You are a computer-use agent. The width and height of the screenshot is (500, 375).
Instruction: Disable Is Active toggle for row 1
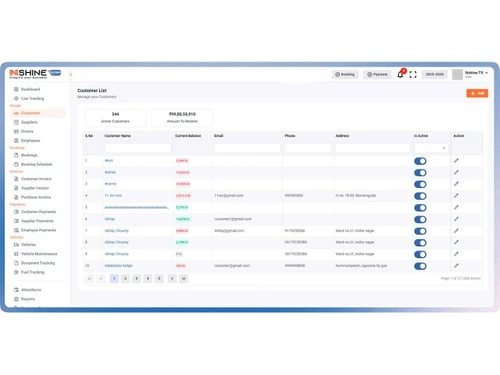420,161
